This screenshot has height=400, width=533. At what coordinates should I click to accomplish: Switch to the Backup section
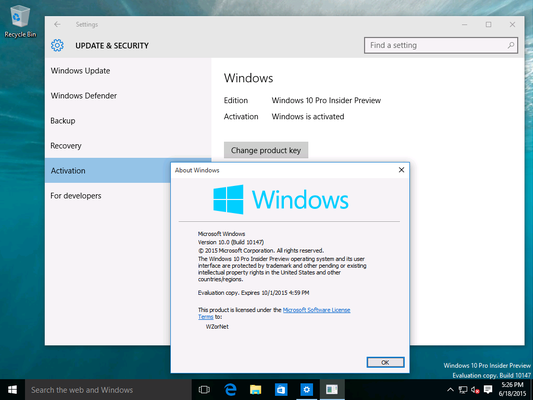128,121
